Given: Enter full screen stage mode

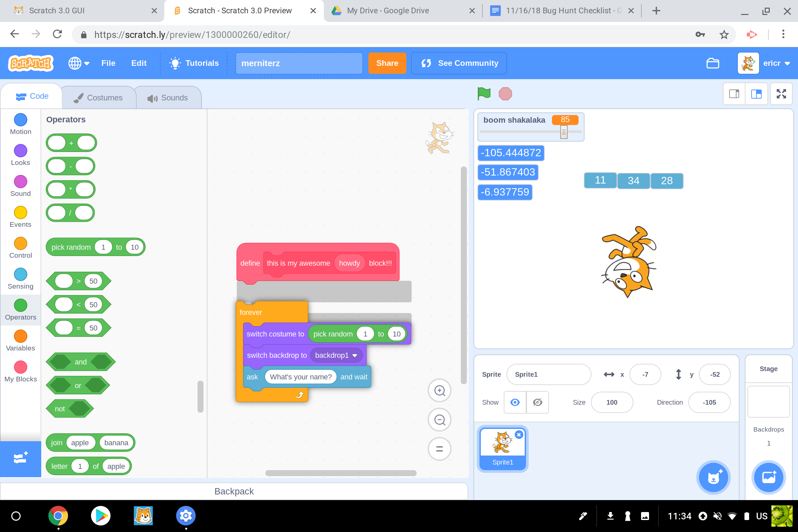Looking at the screenshot, I should [781, 94].
